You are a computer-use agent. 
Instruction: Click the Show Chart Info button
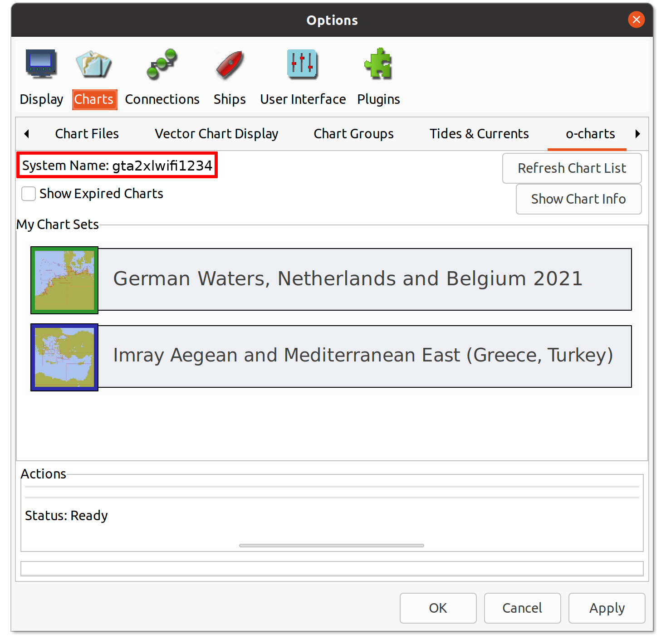tap(578, 199)
